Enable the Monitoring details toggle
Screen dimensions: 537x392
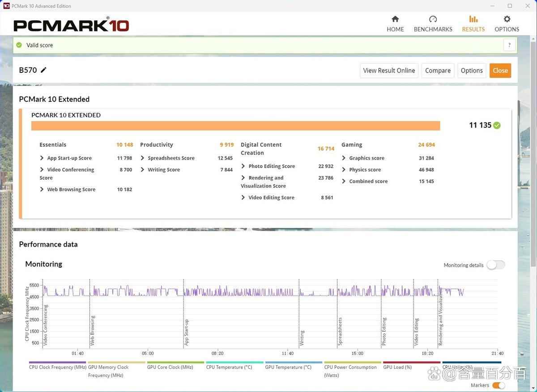click(x=495, y=265)
